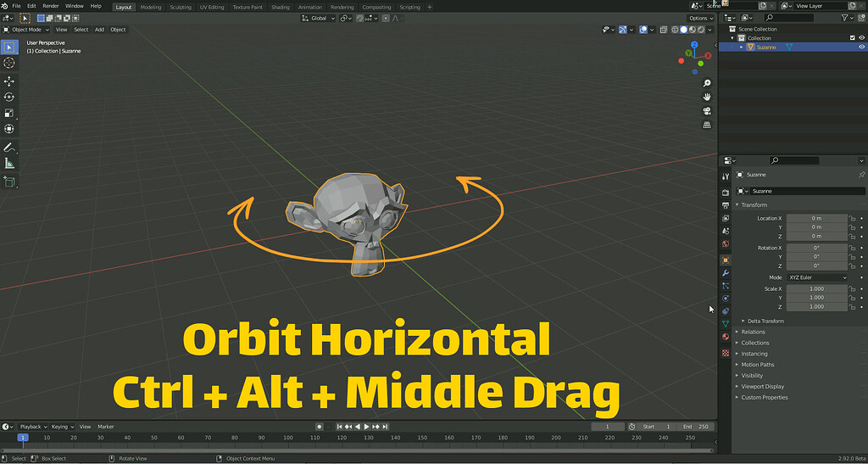The image size is (868, 464).
Task: Open the Global transform orientation dropdown
Action: [319, 19]
